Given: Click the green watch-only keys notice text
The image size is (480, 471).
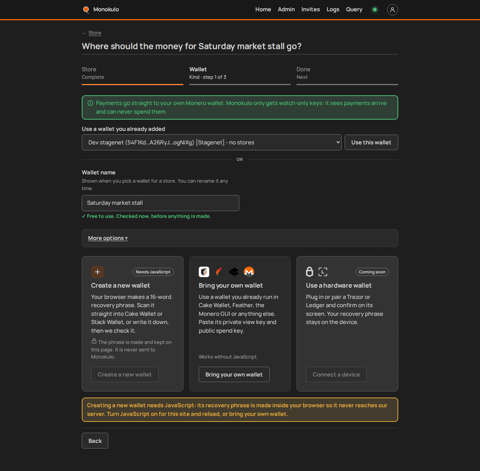Looking at the screenshot, I should point(241,107).
